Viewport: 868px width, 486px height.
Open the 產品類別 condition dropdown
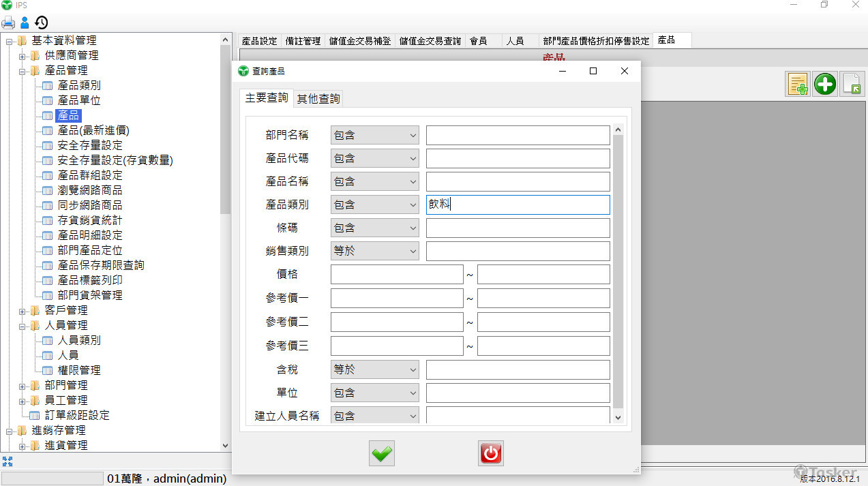point(375,204)
